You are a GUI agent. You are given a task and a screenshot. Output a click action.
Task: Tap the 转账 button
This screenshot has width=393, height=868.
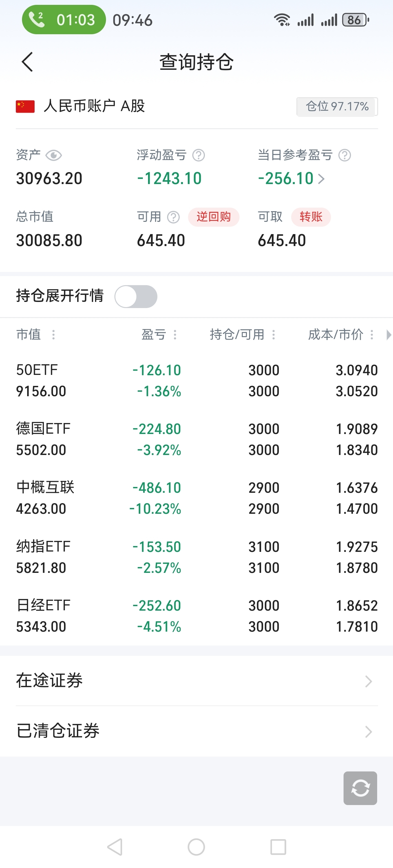coord(311,217)
